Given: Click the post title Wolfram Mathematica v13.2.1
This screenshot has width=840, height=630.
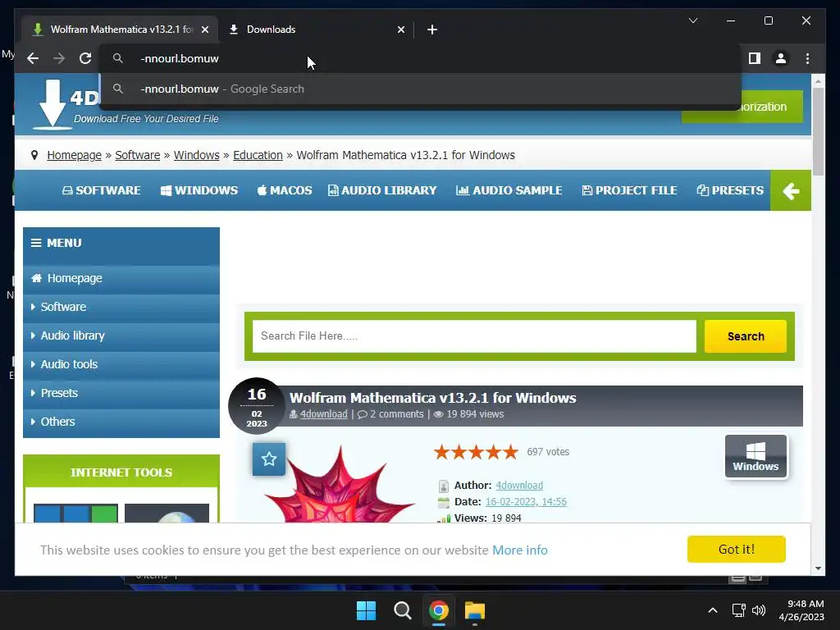Looking at the screenshot, I should click(x=433, y=398).
